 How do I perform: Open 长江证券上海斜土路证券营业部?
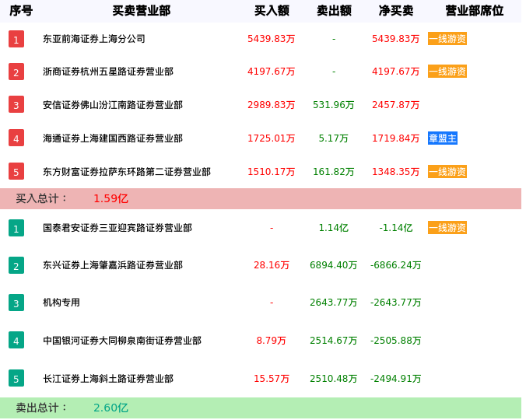click(x=108, y=379)
